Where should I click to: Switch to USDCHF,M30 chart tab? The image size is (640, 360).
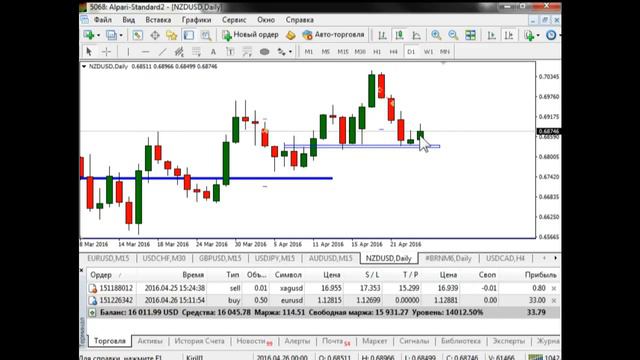(164, 258)
